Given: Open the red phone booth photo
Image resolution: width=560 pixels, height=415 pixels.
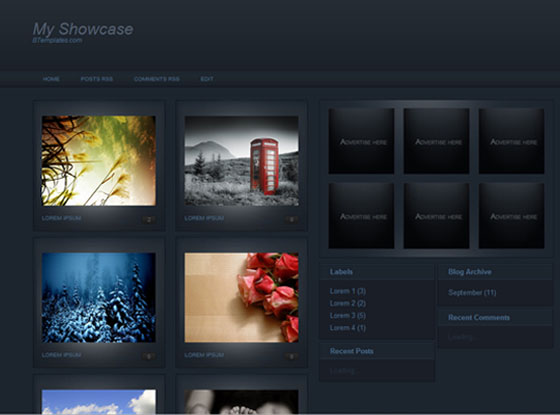Looking at the screenshot, I should coord(241,161).
